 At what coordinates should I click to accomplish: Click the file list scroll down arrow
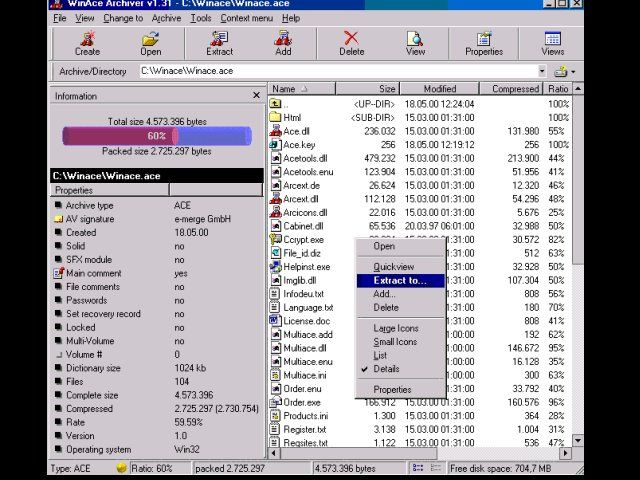click(x=578, y=440)
